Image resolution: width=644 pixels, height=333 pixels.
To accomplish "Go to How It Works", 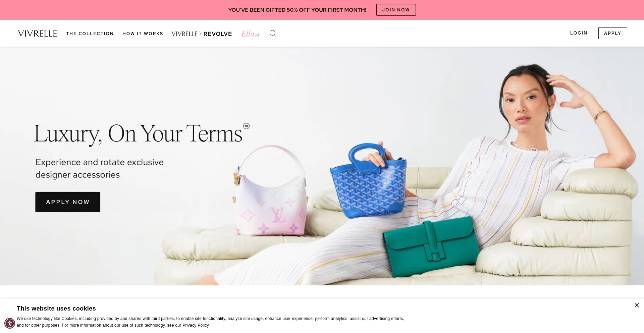I will 143,34.
